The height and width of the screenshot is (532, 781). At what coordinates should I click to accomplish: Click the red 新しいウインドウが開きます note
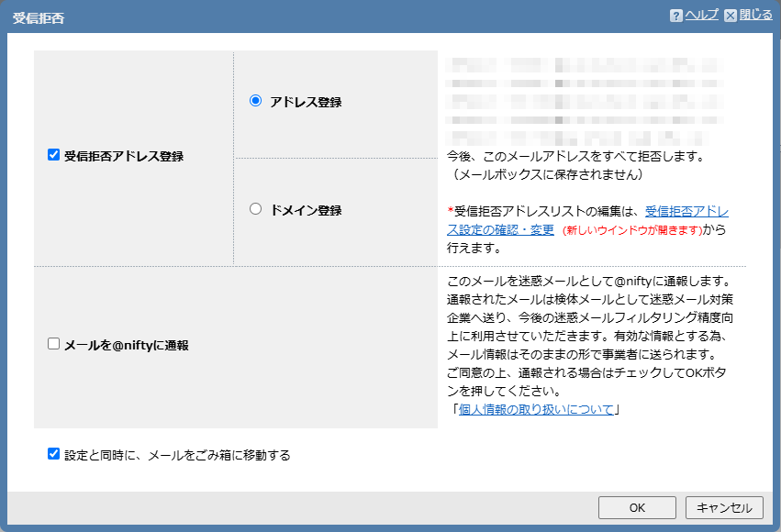point(631,230)
